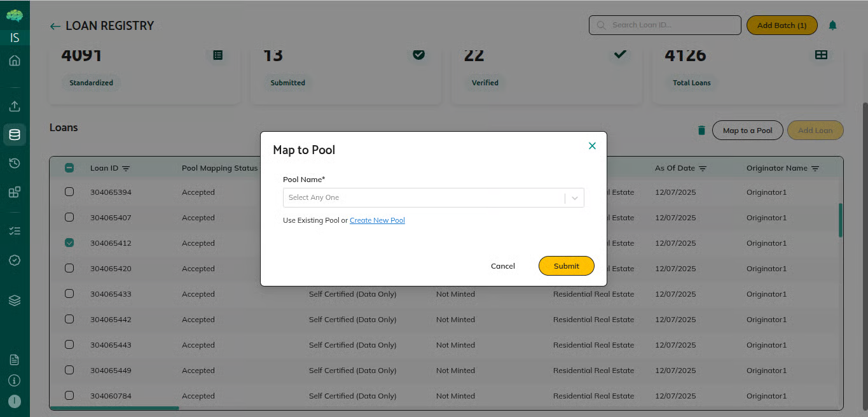Click the stacked layers icon in the sidebar
Viewport: 868px width, 417px height.
(15, 300)
